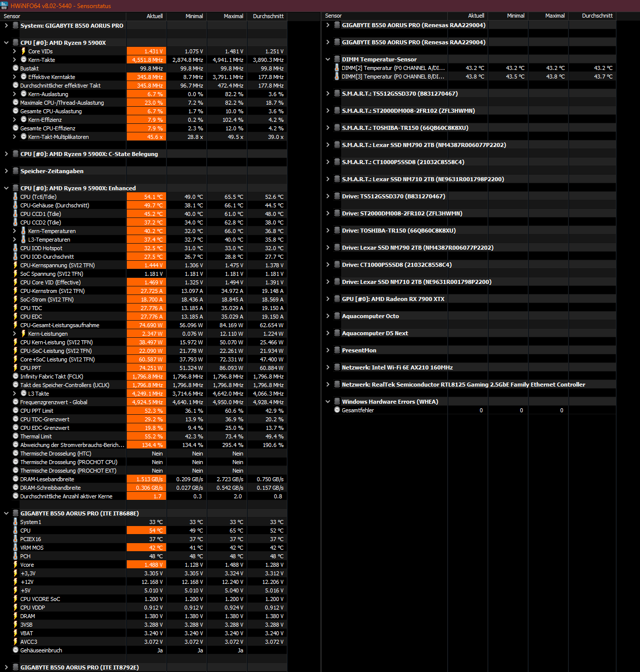Click the thermometer icon beside CPU CCD1 (Tdie)
The height and width of the screenshot is (672, 640).
coord(15,214)
